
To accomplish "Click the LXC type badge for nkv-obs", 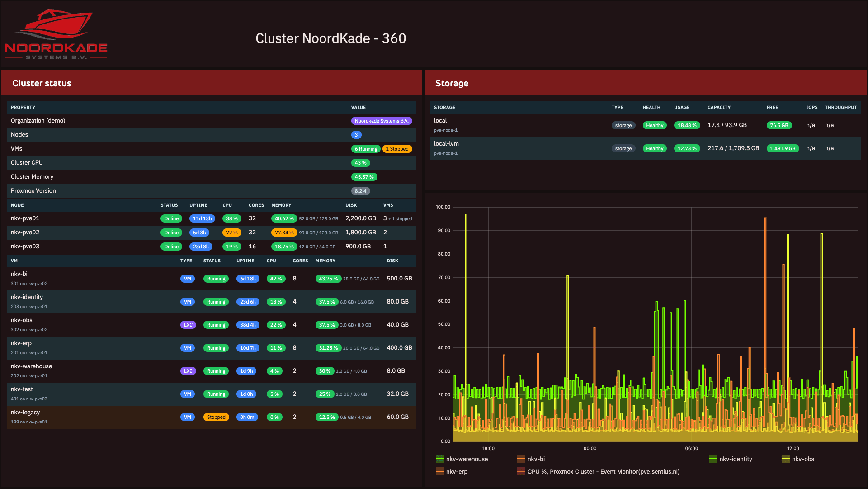I will [188, 325].
